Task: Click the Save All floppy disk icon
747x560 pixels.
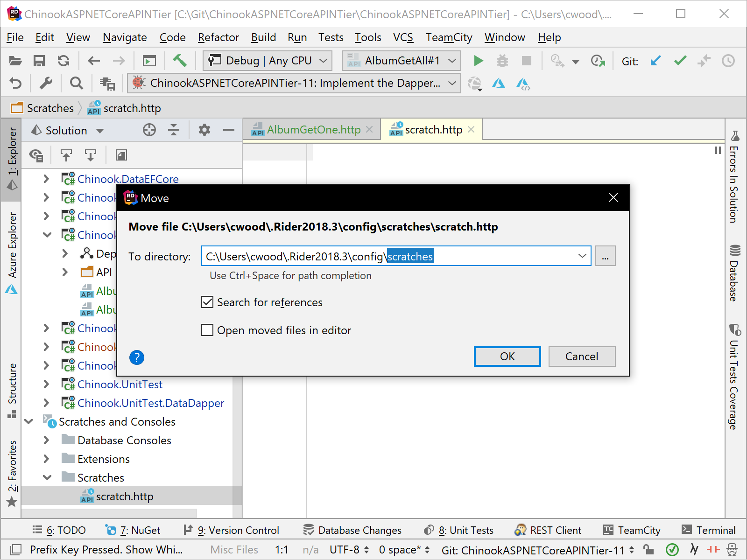Action: pyautogui.click(x=39, y=61)
